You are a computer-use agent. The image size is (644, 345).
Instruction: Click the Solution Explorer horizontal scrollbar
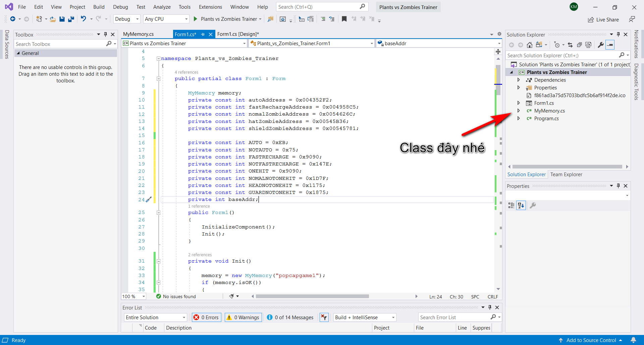click(568, 166)
